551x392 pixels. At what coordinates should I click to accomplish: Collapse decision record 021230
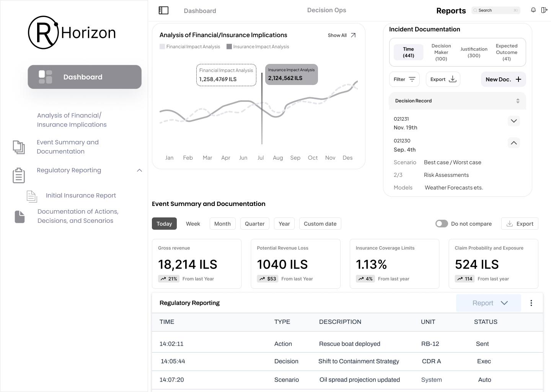pyautogui.click(x=514, y=143)
